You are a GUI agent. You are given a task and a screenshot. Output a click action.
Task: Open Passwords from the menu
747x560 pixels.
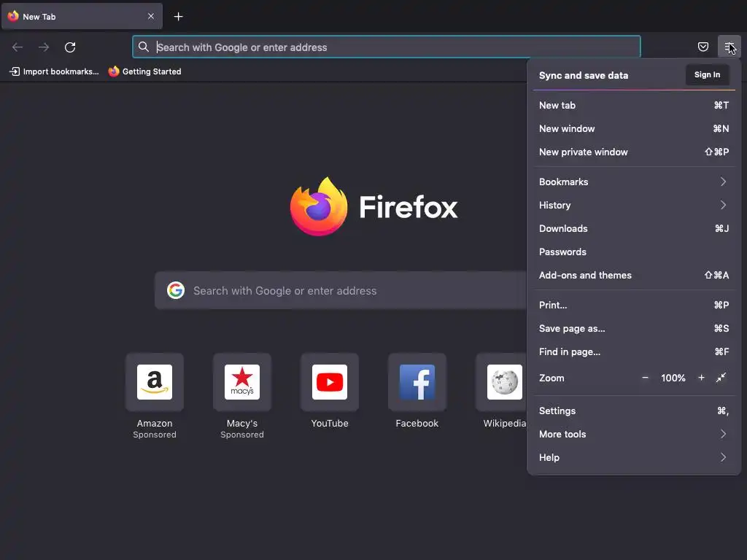click(x=634, y=252)
